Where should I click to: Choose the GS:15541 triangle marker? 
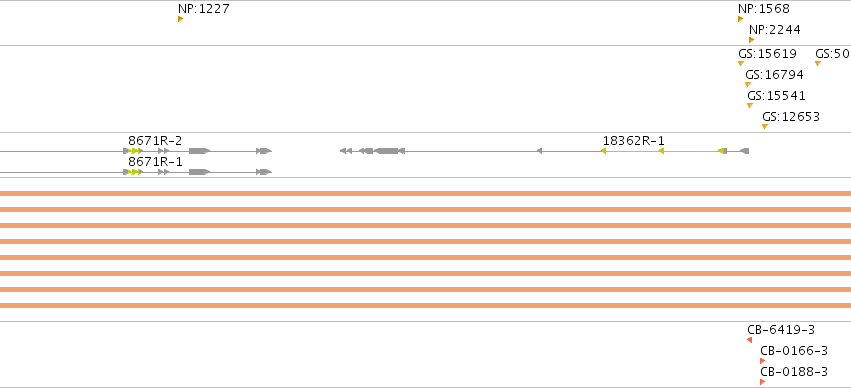click(750, 105)
